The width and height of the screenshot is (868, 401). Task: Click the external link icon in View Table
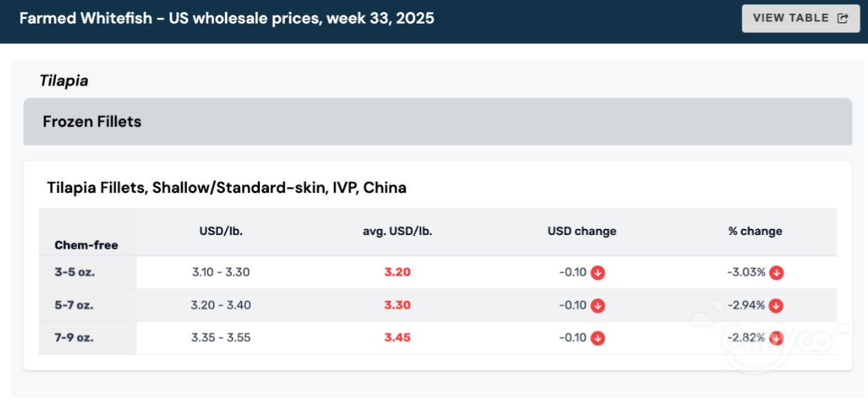[842, 19]
